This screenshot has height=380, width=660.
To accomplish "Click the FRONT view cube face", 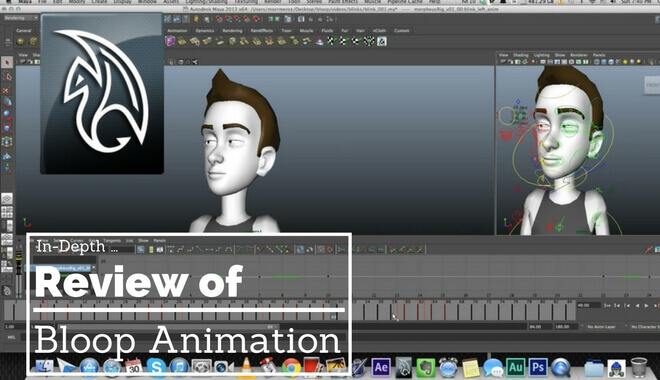I will click(x=652, y=85).
